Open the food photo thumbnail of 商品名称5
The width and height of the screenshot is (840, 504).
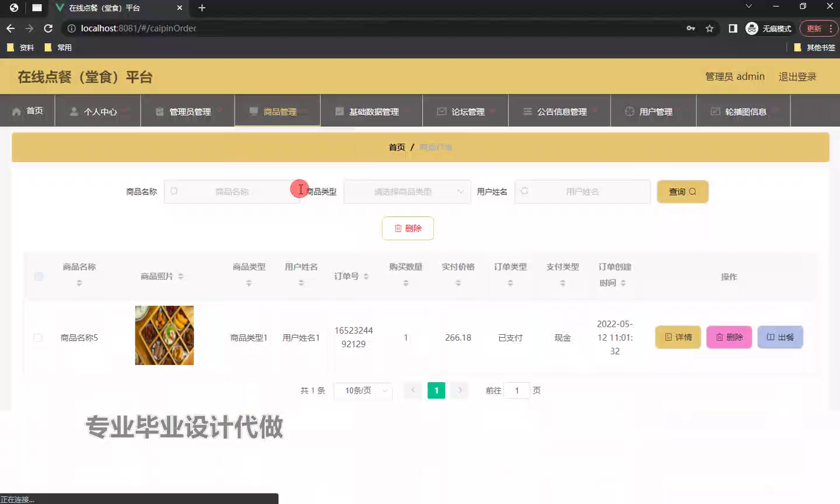(x=164, y=335)
